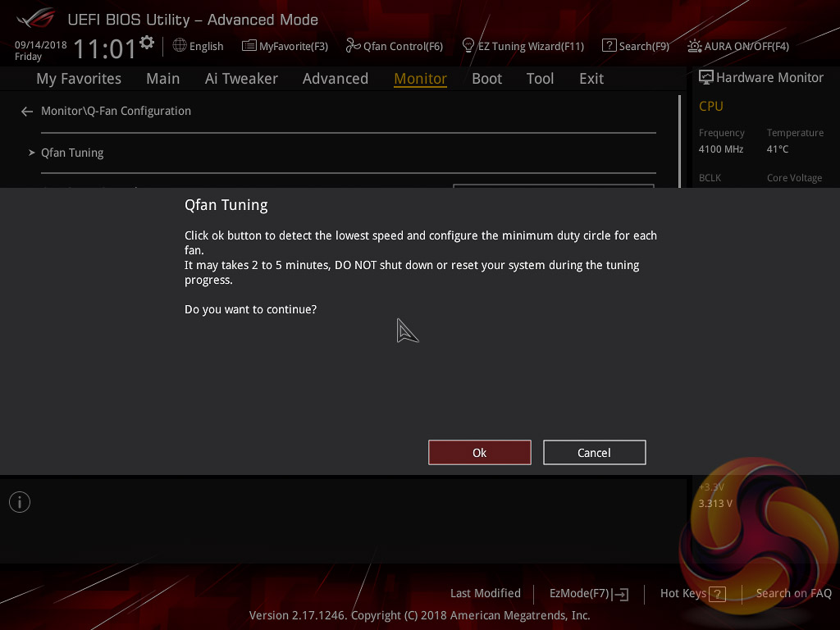Screen dimensions: 840x630
Task: Toggle AURA ON/OFF(F4) lighting
Action: [739, 46]
